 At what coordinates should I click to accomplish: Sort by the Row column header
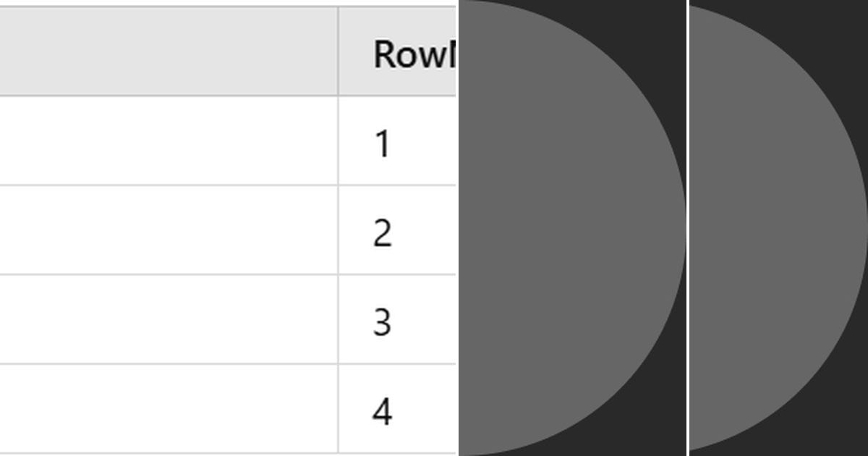click(398, 51)
